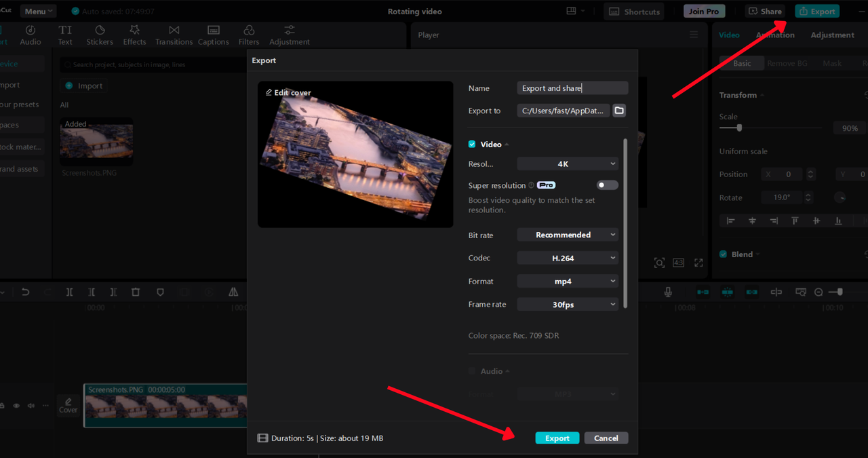Image resolution: width=868 pixels, height=458 pixels.
Task: Uncheck the Video checkbox in Export dialog
Action: click(472, 144)
